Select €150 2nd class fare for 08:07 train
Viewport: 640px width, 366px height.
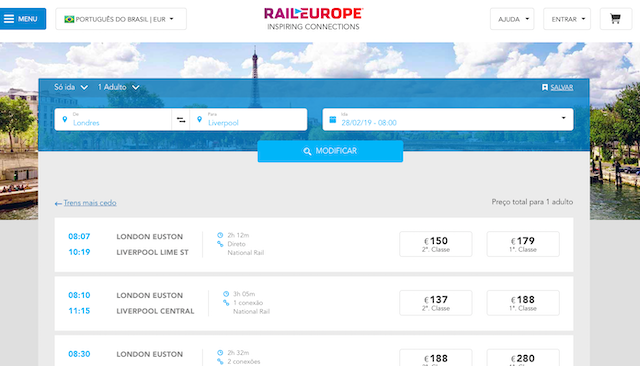point(436,244)
